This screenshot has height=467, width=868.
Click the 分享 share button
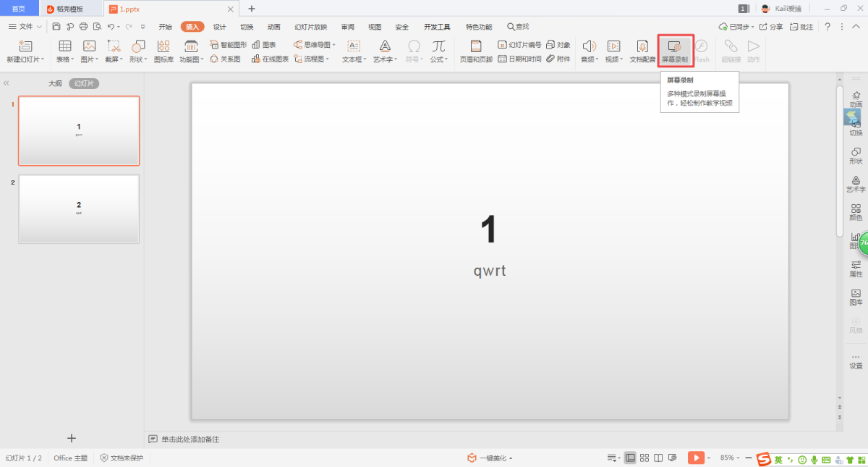point(771,27)
